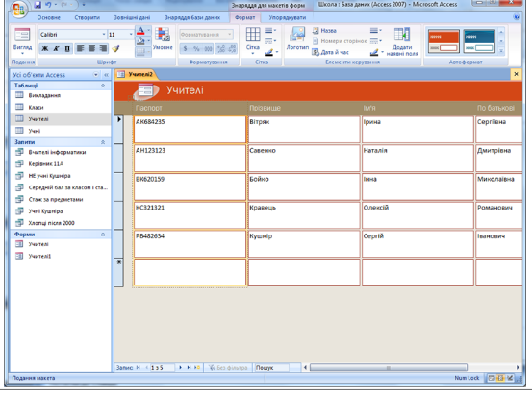Collapse the navigation pane shutter bar
This screenshot has height=396, width=532.
pyautogui.click(x=106, y=75)
